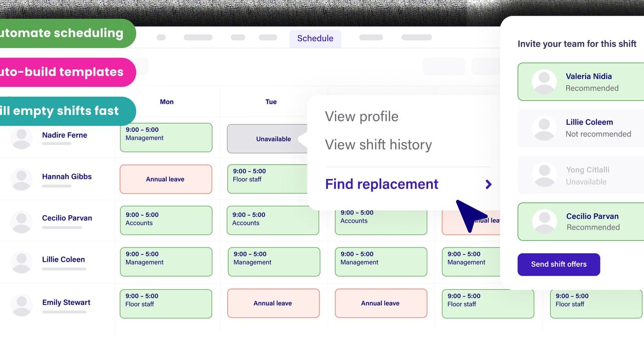The width and height of the screenshot is (644, 338).
Task: Click Cecilio Parvan's avatar in the schedule row
Action: (x=21, y=222)
